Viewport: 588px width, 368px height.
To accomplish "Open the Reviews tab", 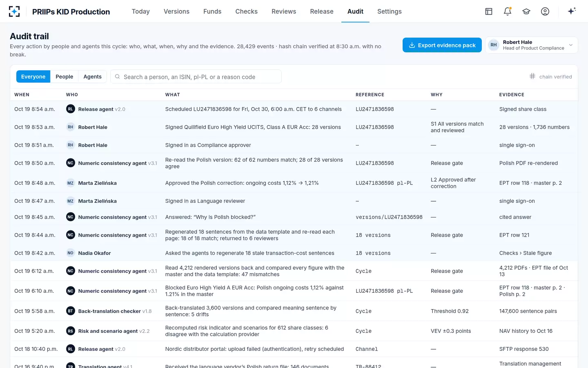I will coord(284,11).
